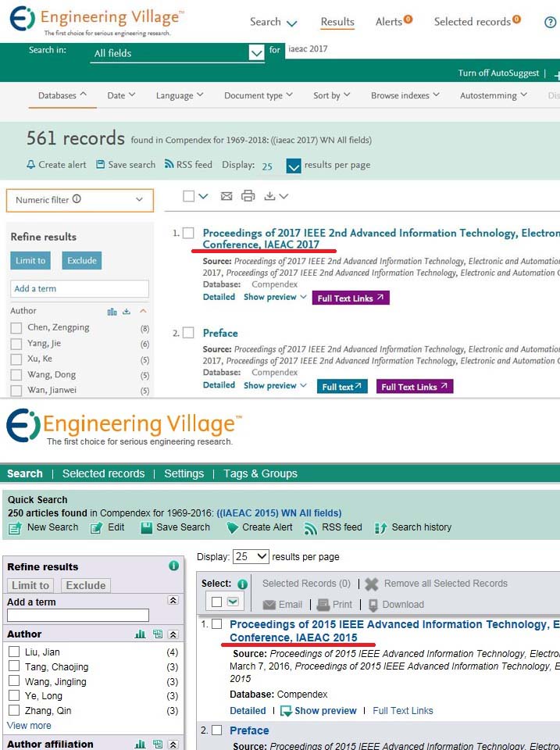Tick the checkbox for result 1 IAEAC 2017
Screen dimensions: 560x750
pyautogui.click(x=188, y=233)
